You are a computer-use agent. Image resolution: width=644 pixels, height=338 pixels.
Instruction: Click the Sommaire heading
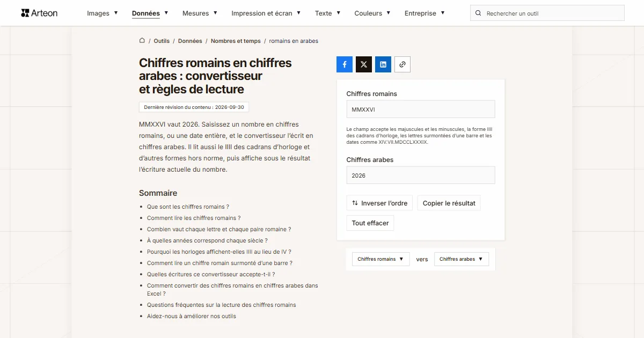(158, 193)
